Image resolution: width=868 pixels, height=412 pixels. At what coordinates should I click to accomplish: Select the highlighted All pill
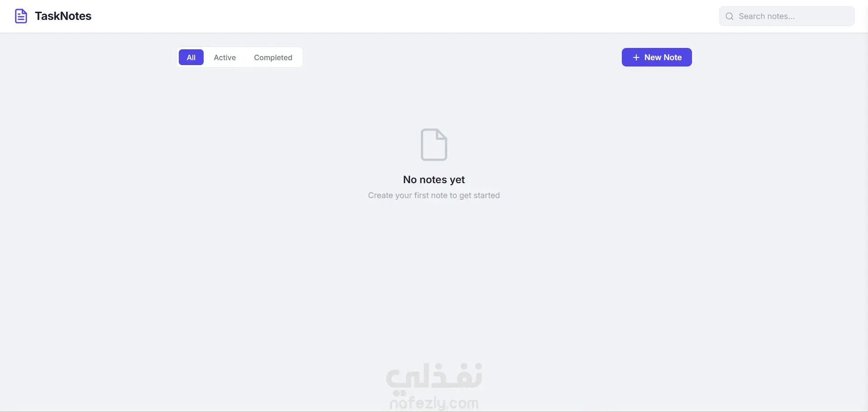(191, 57)
